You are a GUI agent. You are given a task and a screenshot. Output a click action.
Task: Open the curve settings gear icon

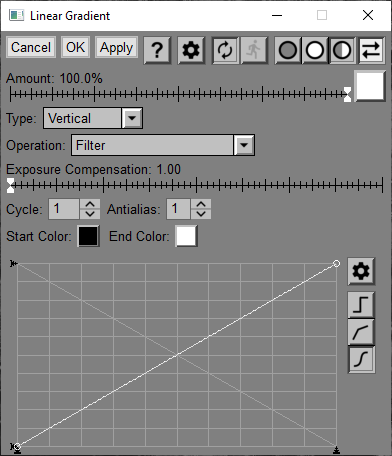[361, 271]
